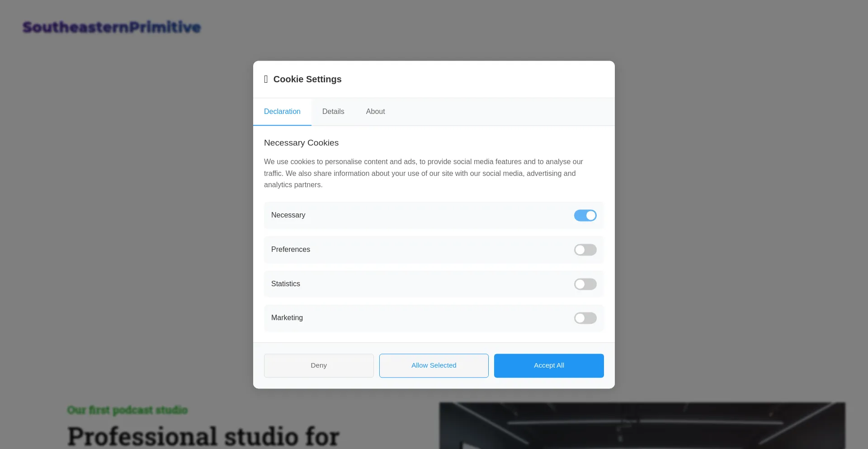Click the Cookie Settings dialog title
This screenshot has height=449, width=868.
307,79
